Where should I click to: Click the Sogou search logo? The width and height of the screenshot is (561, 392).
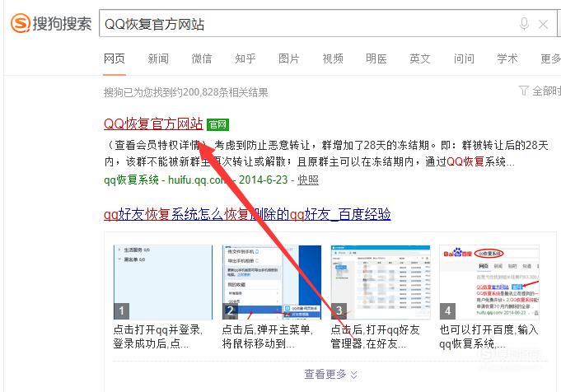tap(51, 23)
